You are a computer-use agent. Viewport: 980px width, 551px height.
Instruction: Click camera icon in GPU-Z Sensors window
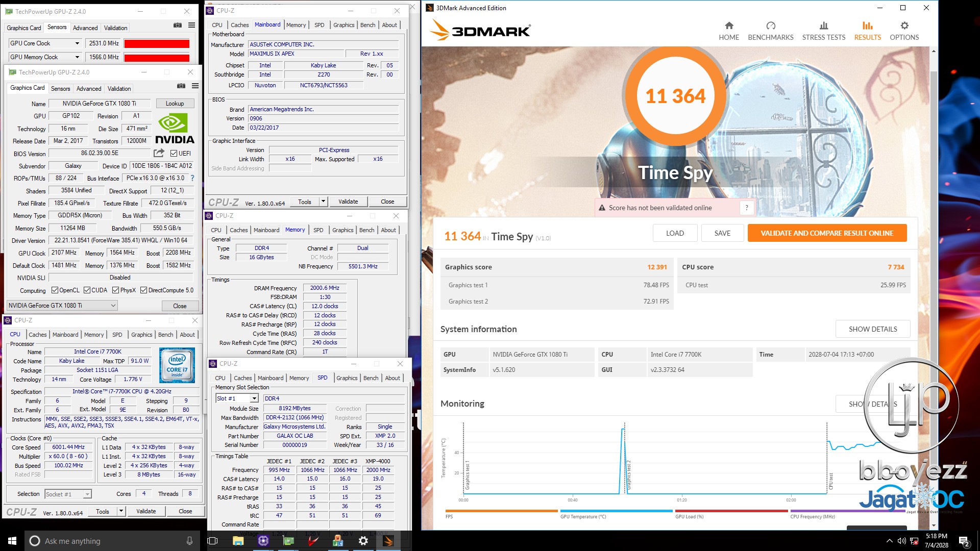tap(178, 25)
